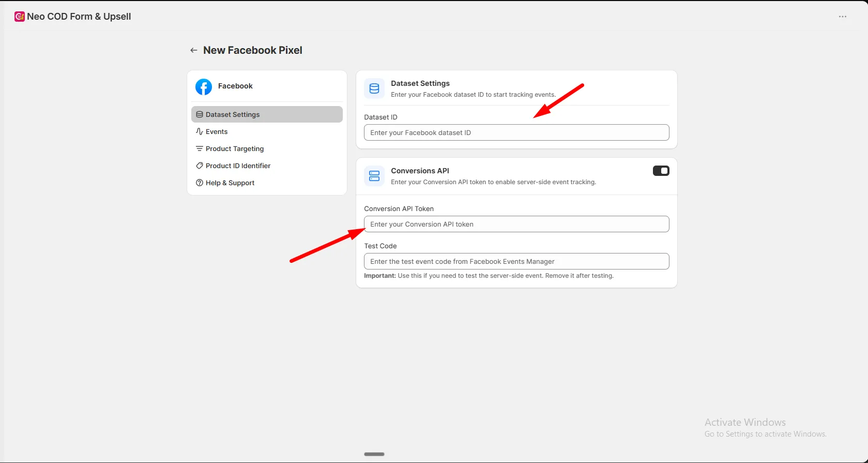
Task: Click the New Facebook Pixel page title
Action: 253,50
